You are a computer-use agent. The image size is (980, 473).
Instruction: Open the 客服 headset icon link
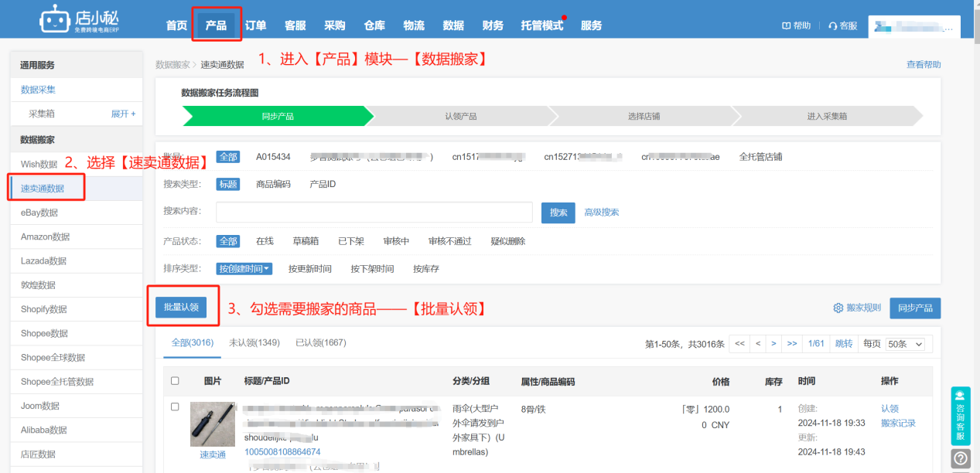(842, 26)
